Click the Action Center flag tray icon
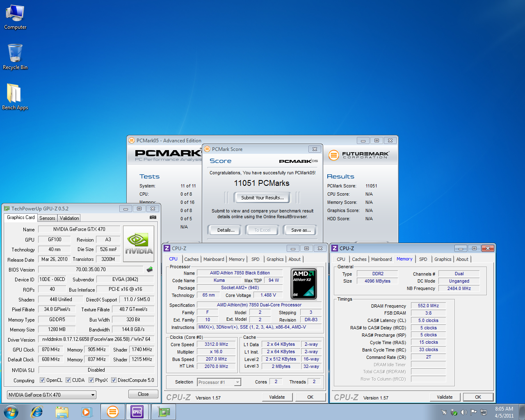 point(473,412)
